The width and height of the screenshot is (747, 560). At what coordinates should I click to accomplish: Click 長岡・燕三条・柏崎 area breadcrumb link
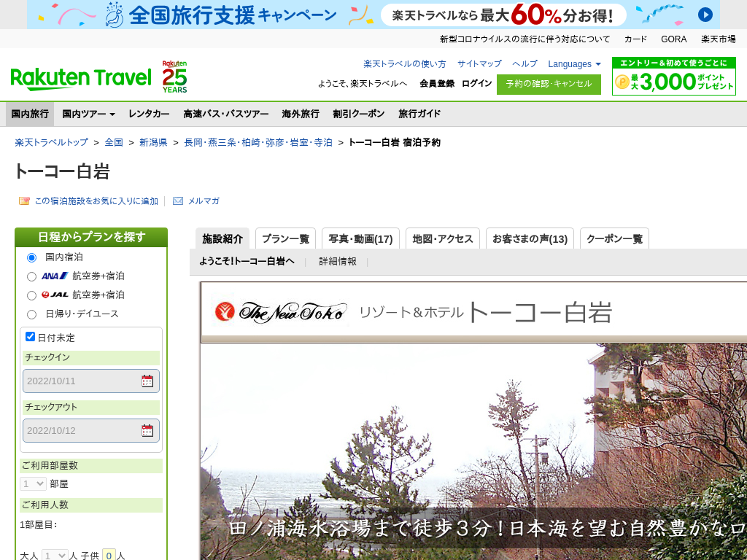click(x=258, y=142)
